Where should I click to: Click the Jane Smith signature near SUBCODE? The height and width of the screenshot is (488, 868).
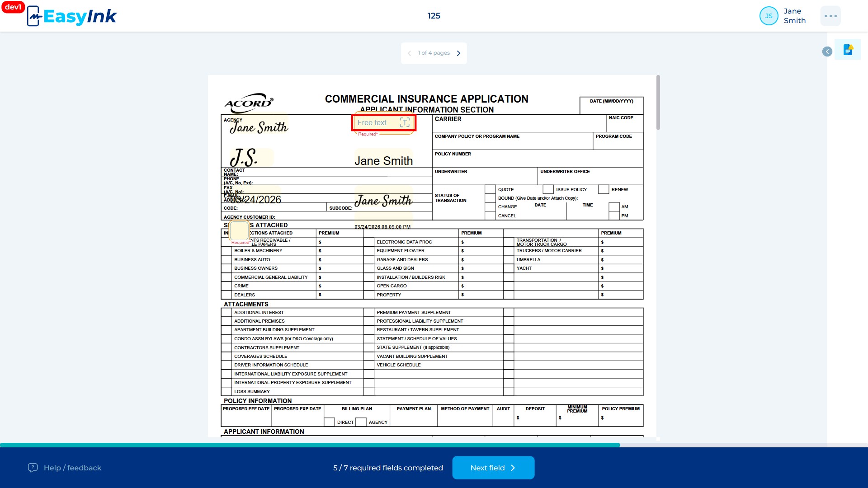click(x=383, y=200)
